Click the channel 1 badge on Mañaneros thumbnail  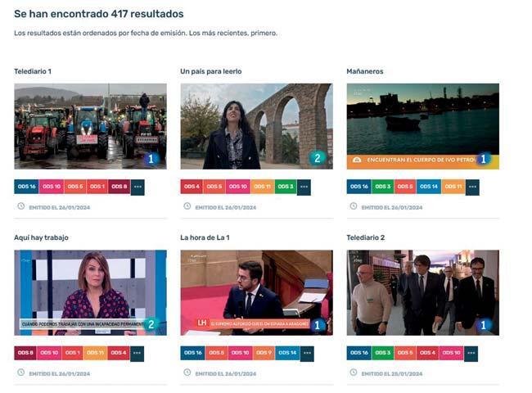click(484, 159)
